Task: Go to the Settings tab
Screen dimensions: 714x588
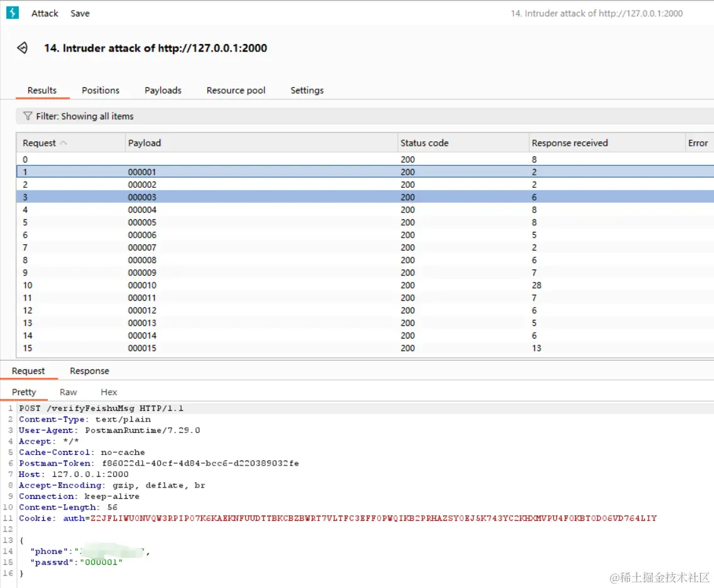Action: tap(307, 90)
